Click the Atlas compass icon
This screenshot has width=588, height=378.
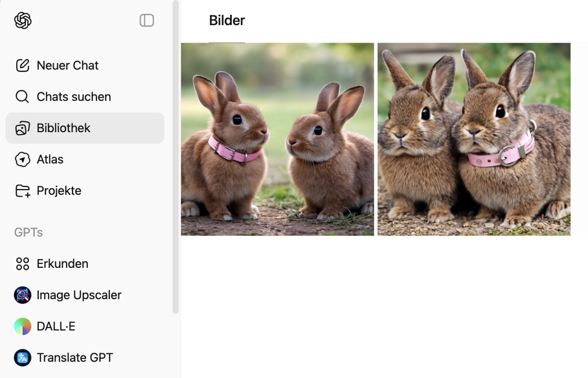pos(23,160)
